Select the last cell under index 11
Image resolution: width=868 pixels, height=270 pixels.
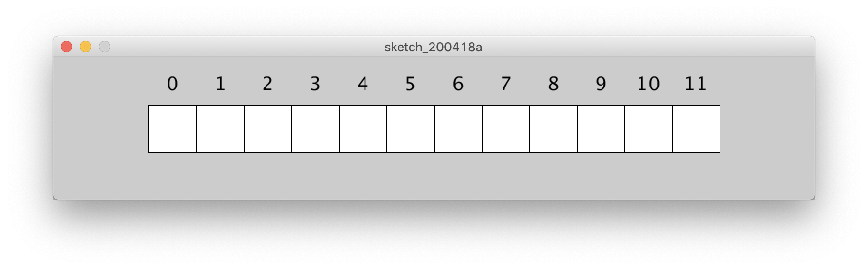696,129
